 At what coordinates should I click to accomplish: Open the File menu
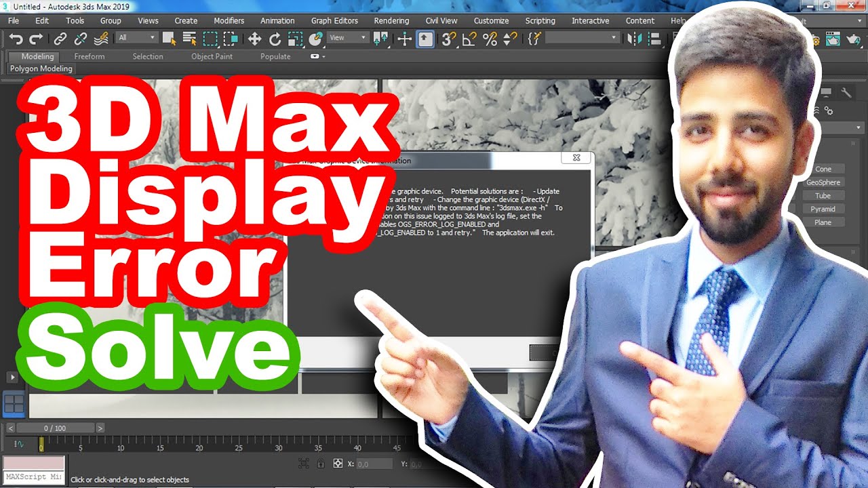point(14,21)
